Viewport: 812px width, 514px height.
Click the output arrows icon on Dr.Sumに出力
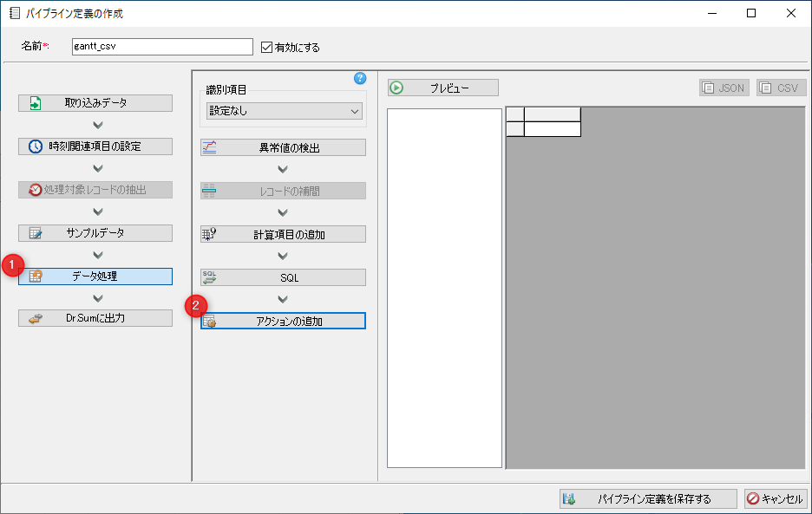[x=36, y=318]
